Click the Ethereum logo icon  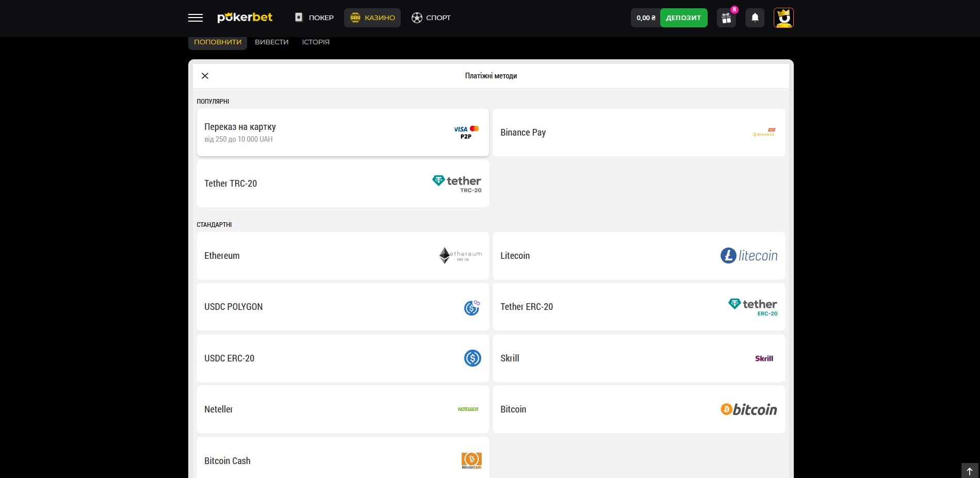(460, 255)
